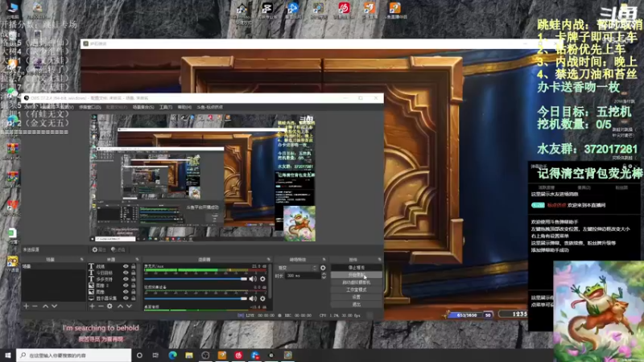Open Microsoft Edge from the taskbar
The width and height of the screenshot is (644, 362).
coord(172,355)
